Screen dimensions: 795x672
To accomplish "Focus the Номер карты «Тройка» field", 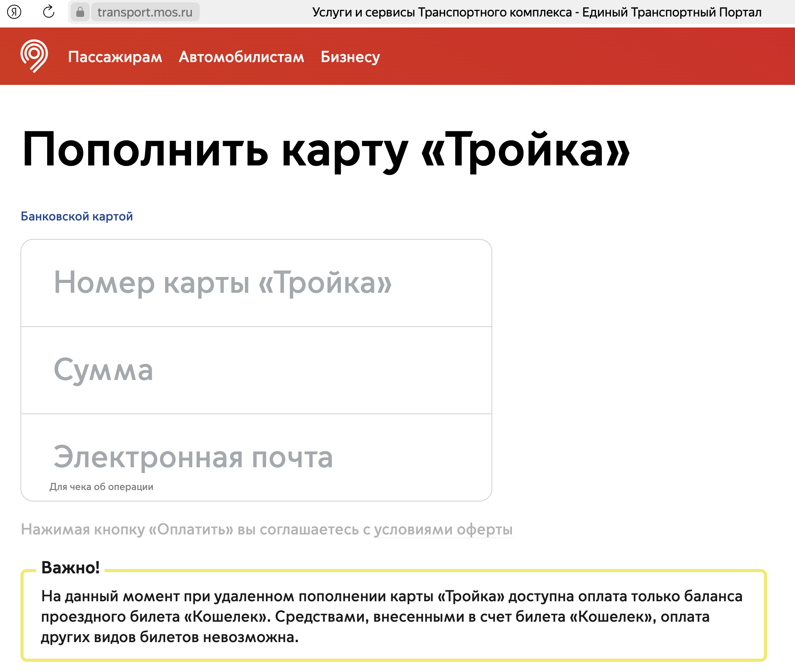I will [x=256, y=283].
